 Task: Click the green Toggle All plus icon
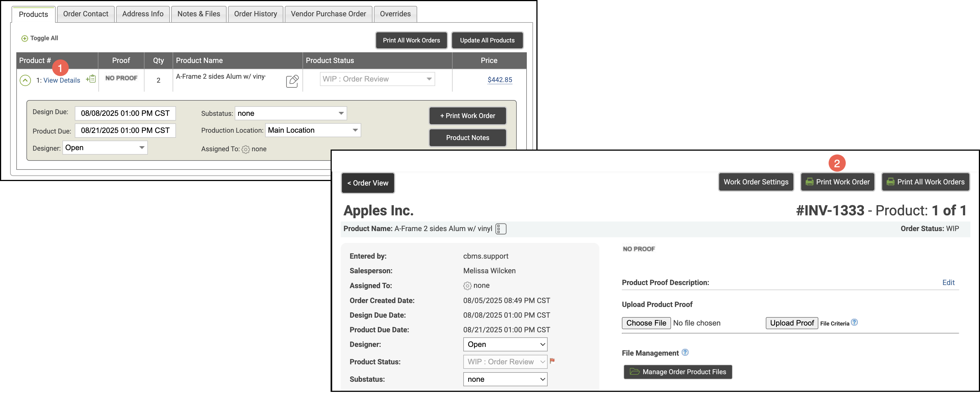[x=25, y=39]
